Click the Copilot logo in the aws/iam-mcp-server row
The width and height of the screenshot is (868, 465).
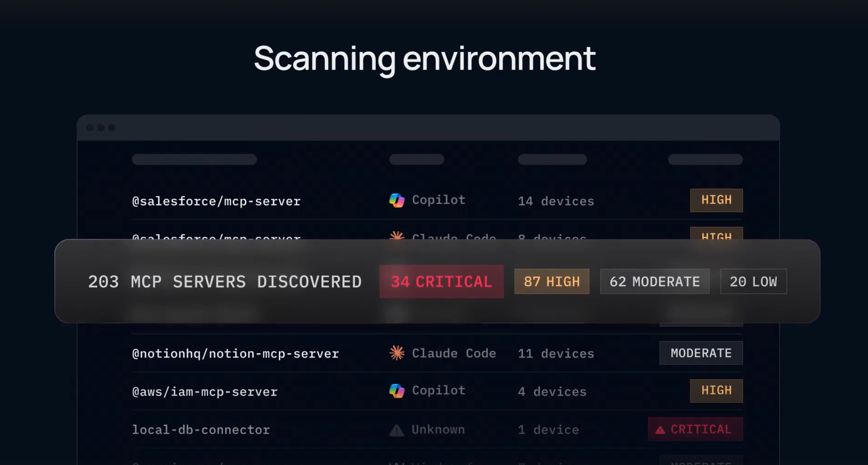(x=397, y=391)
